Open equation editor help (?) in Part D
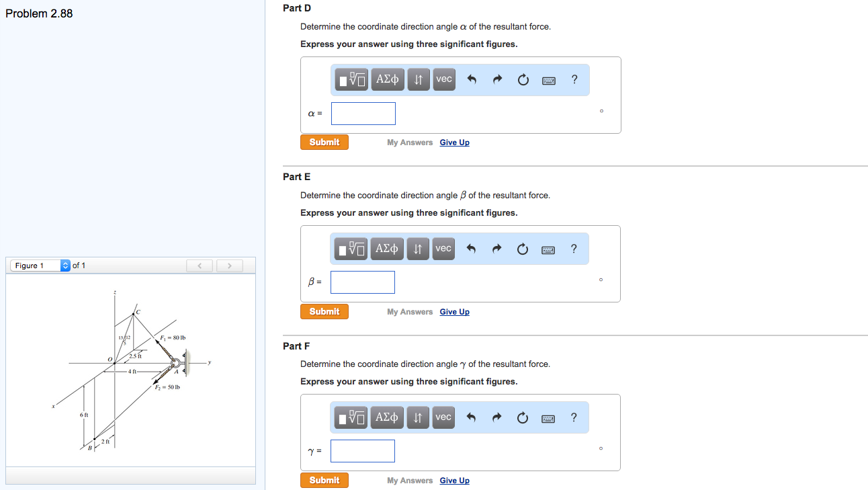The height and width of the screenshot is (490, 868). click(574, 79)
